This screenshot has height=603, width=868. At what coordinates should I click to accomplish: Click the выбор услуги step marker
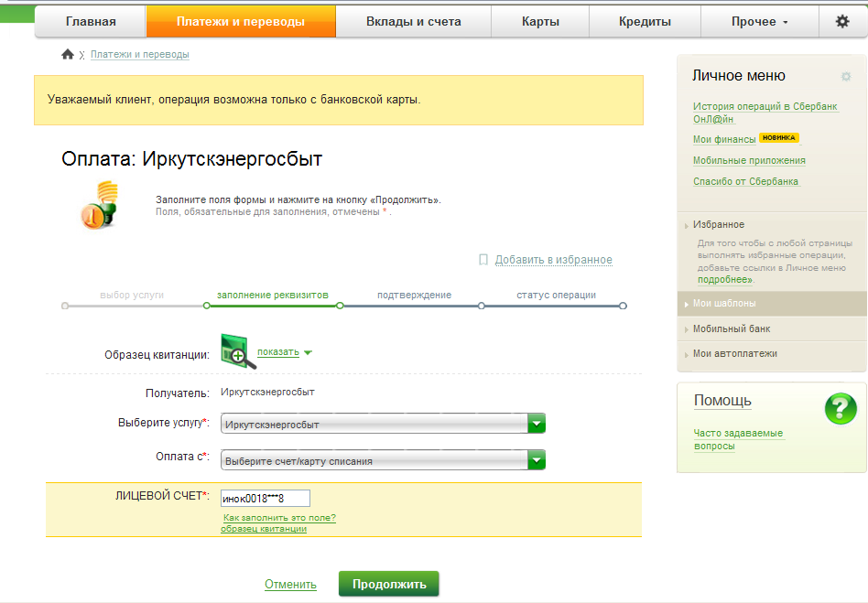pos(65,306)
